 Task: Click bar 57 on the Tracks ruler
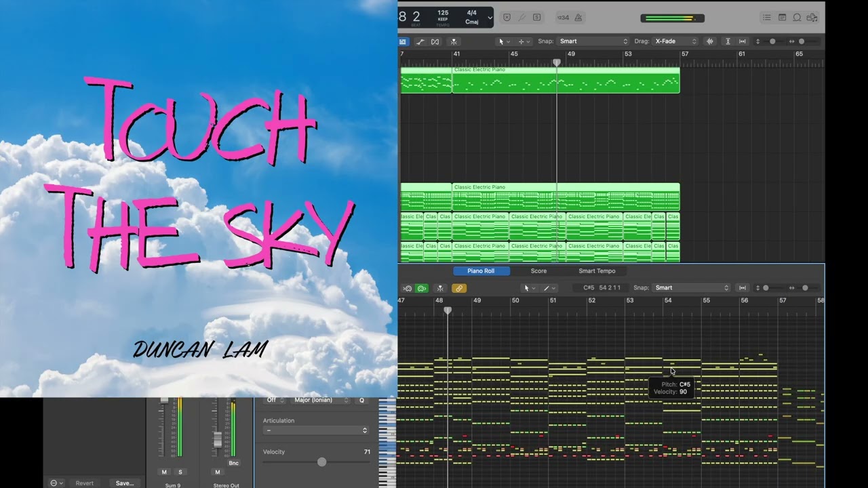coord(685,54)
